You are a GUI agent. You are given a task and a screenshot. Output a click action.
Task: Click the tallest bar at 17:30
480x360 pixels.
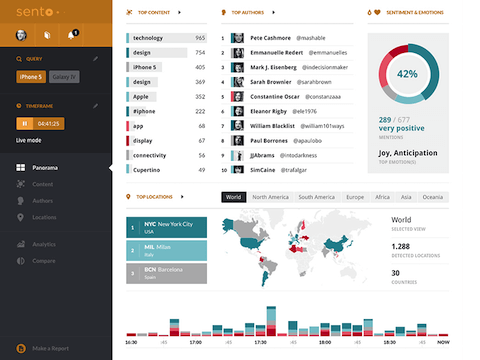click(x=271, y=321)
